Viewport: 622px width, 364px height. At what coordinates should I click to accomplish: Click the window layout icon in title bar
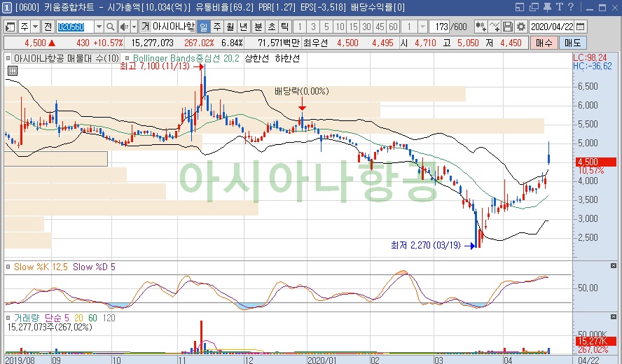click(x=520, y=7)
